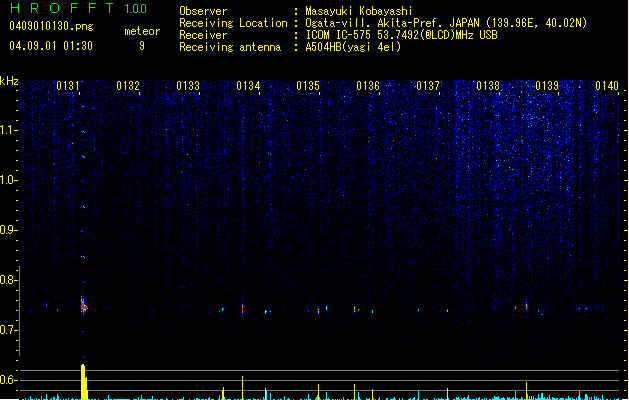Click the 0.6 frequency axis label
Screen dimensions: 629x400
8,380
